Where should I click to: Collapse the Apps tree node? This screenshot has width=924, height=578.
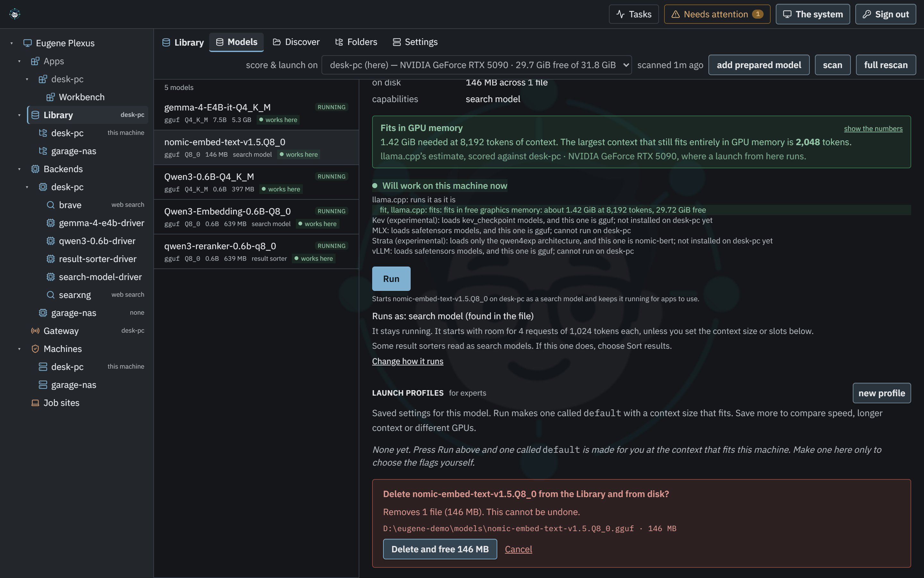(19, 61)
